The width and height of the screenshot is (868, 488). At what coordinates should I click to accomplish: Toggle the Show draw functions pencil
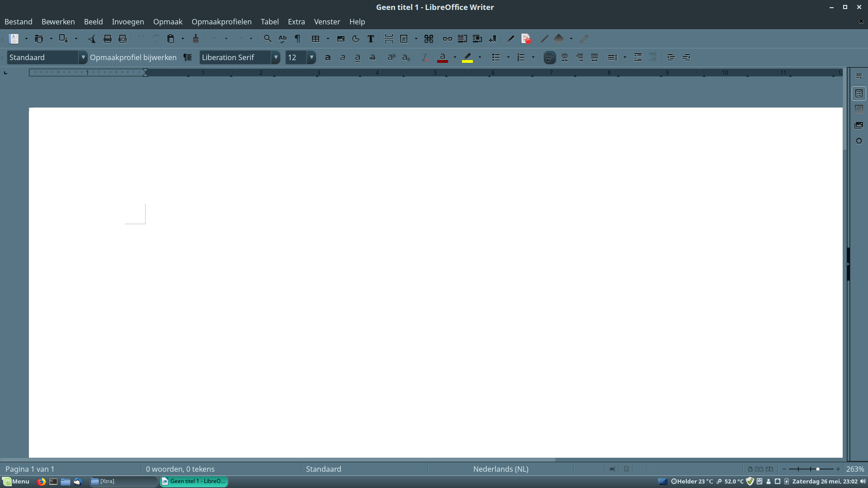(584, 39)
